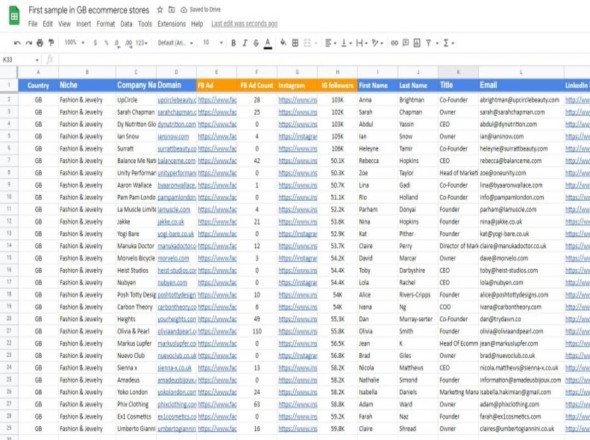Image resolution: width=590 pixels, height=440 pixels.
Task: Open the zoom 100% dropdown
Action: click(x=75, y=43)
